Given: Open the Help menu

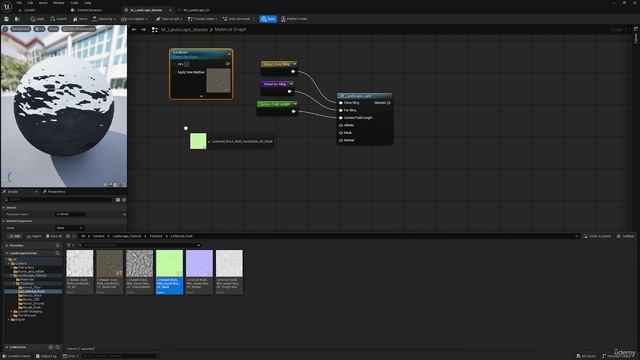Looking at the screenshot, I should (87, 3).
